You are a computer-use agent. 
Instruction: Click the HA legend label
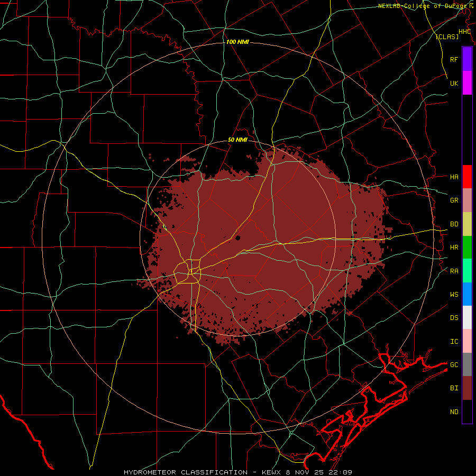(454, 177)
